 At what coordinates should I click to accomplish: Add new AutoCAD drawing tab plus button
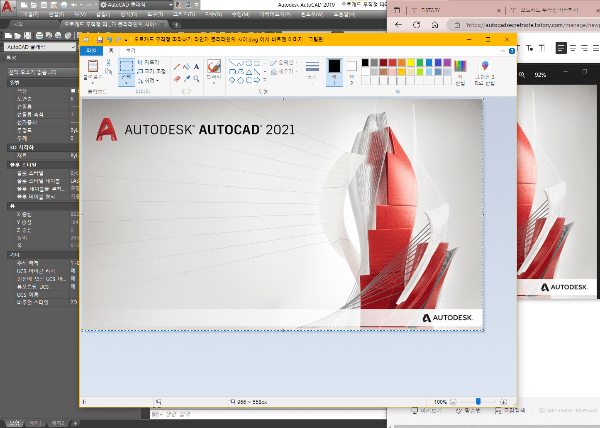[x=176, y=24]
